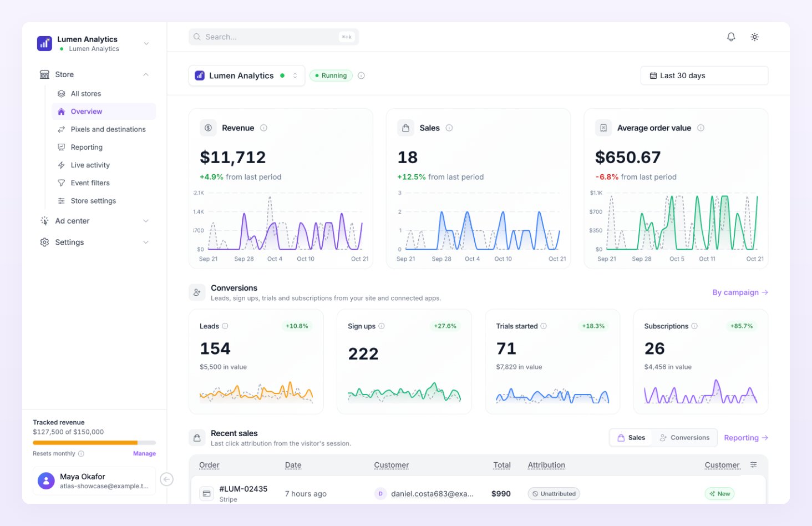This screenshot has height=526, width=812.
Task: Click the notifications bell icon
Action: (731, 37)
